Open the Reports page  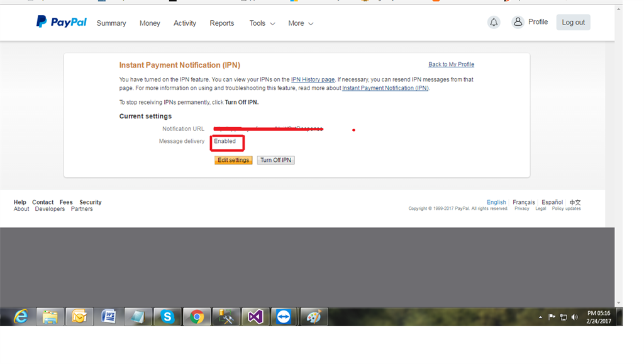[222, 23]
